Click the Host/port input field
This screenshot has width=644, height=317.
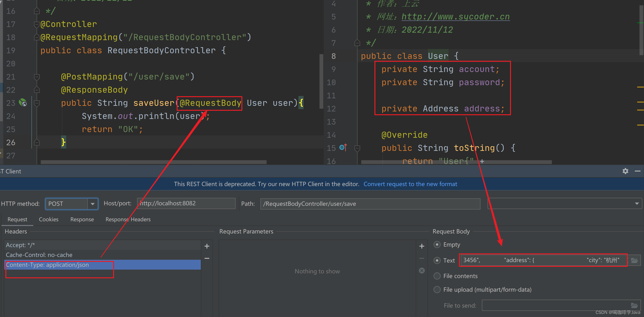click(x=186, y=203)
